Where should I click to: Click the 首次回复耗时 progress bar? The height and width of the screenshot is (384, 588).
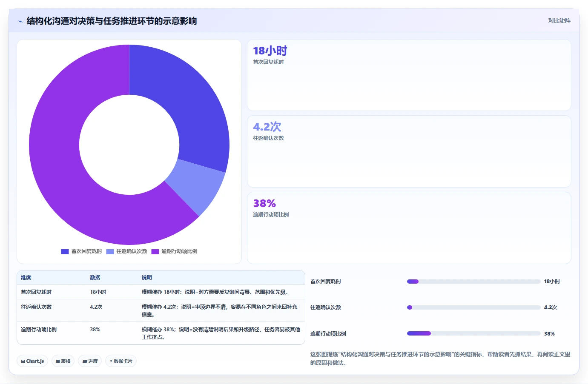click(x=473, y=282)
